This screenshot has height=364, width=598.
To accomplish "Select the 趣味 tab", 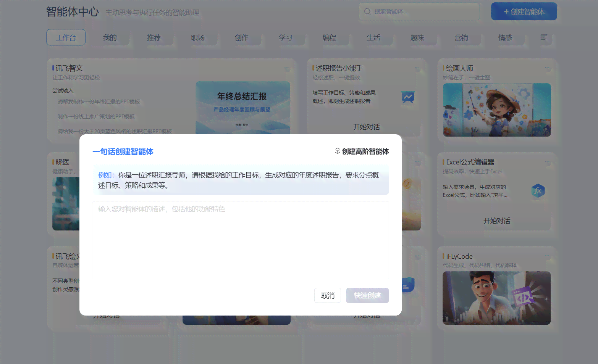I will click(417, 37).
